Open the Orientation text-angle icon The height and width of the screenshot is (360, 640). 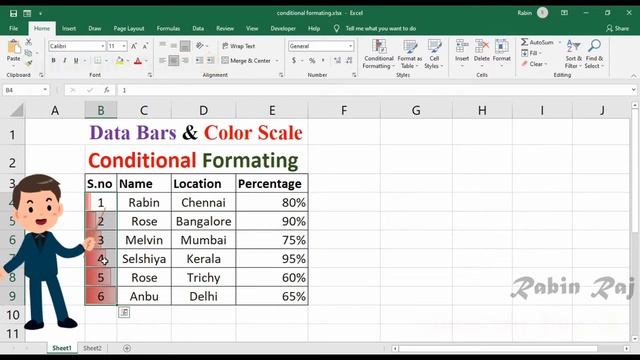(200, 46)
